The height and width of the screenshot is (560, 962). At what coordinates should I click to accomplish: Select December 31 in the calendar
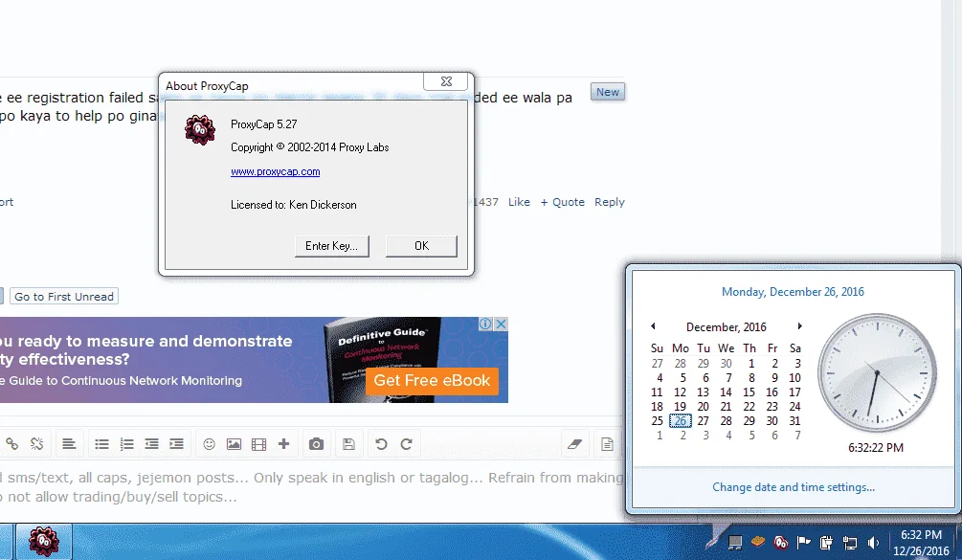pos(794,421)
